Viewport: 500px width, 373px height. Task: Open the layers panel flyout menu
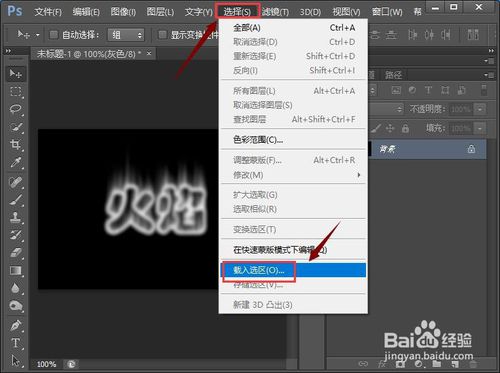coord(489,75)
